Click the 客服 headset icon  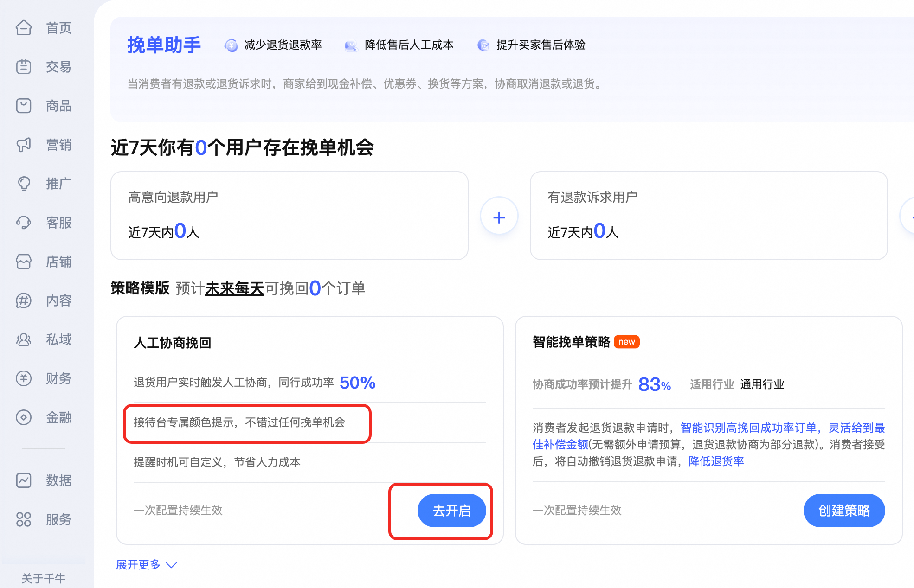24,223
